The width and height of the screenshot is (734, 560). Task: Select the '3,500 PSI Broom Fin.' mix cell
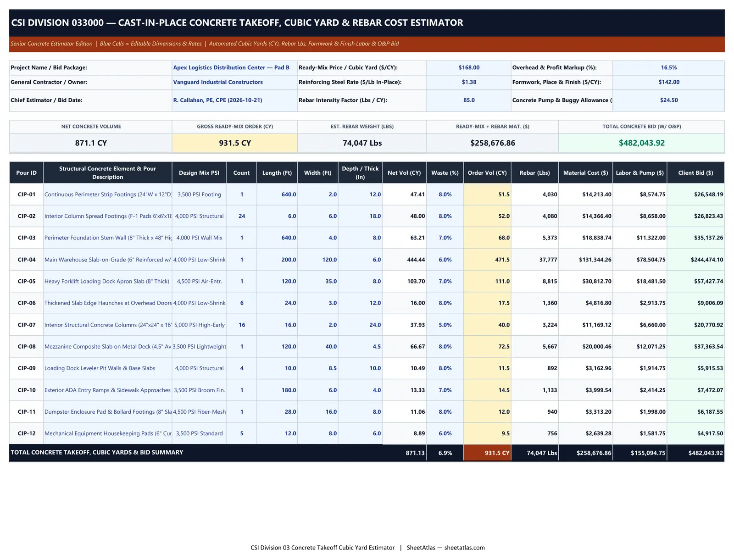199,390
